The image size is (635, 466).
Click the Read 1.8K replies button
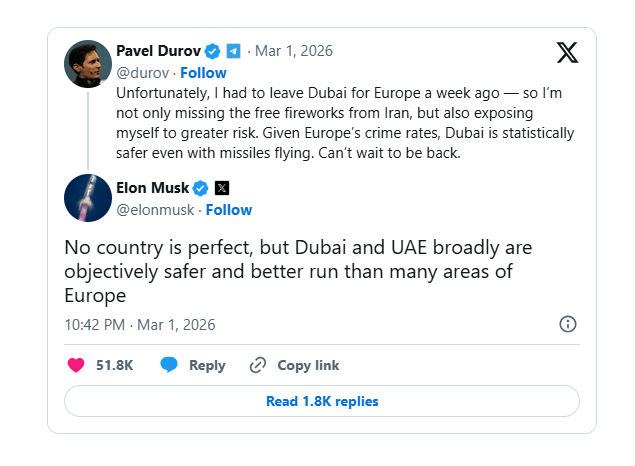321,401
